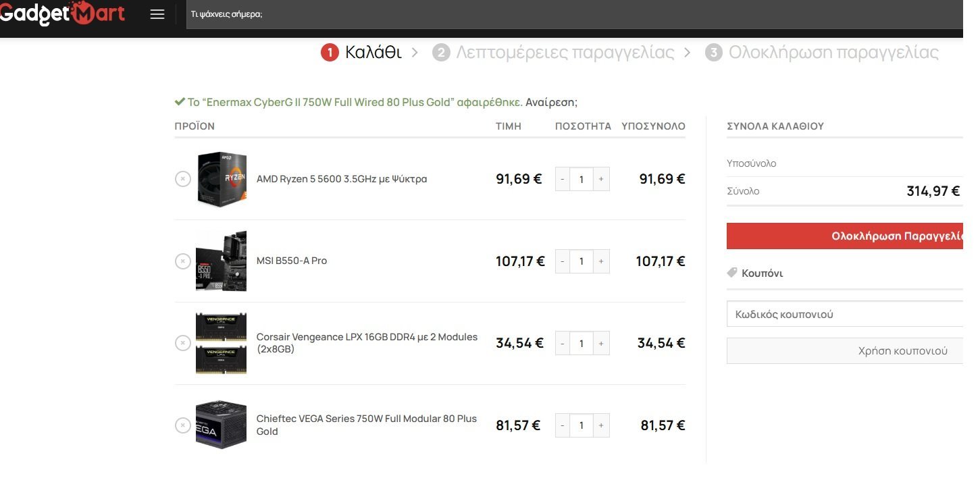Viewport: 980px width, 499px height.
Task: Focus the 'Κωδικός κουπονιού' coupon field
Action: [845, 314]
